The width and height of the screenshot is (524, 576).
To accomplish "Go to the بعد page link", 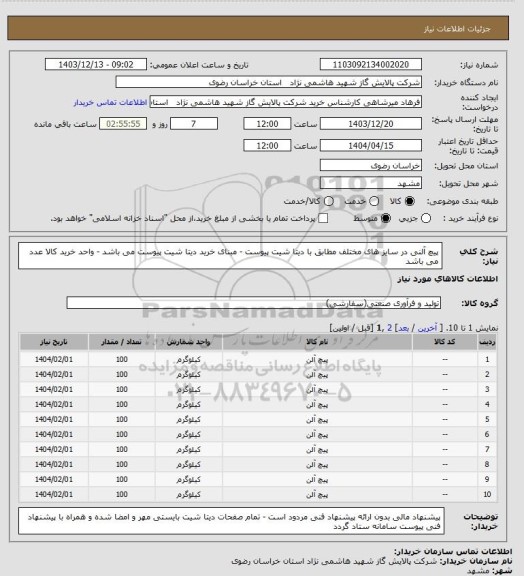I will coord(403,328).
